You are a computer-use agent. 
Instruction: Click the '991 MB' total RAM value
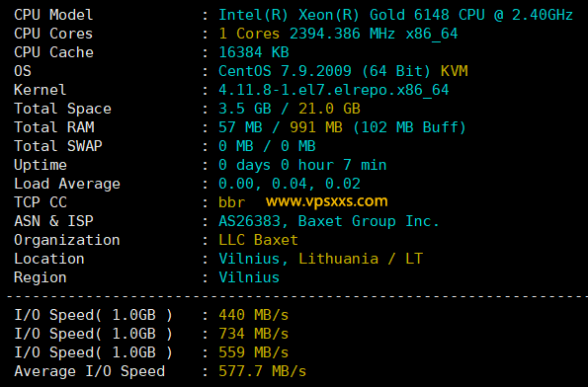316,127
